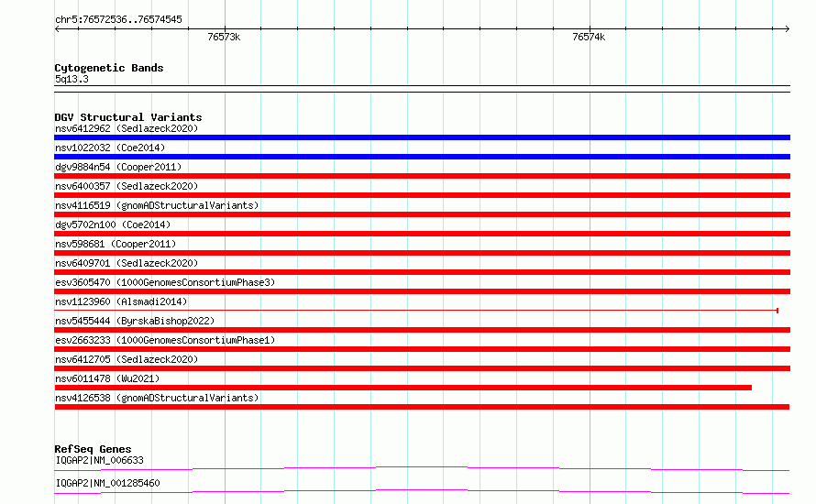Click the red bar of dgv5702n100
816x504 pixels.
[422, 234]
